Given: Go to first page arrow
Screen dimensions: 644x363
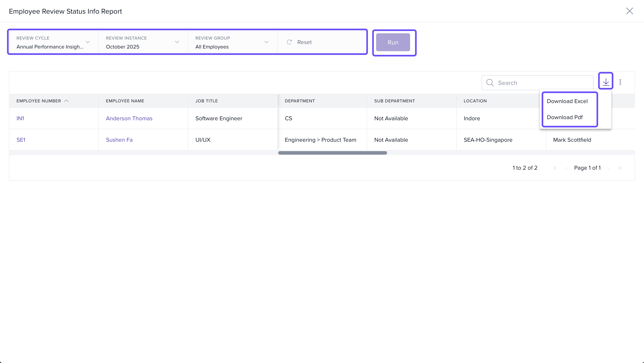Looking at the screenshot, I should point(555,168).
